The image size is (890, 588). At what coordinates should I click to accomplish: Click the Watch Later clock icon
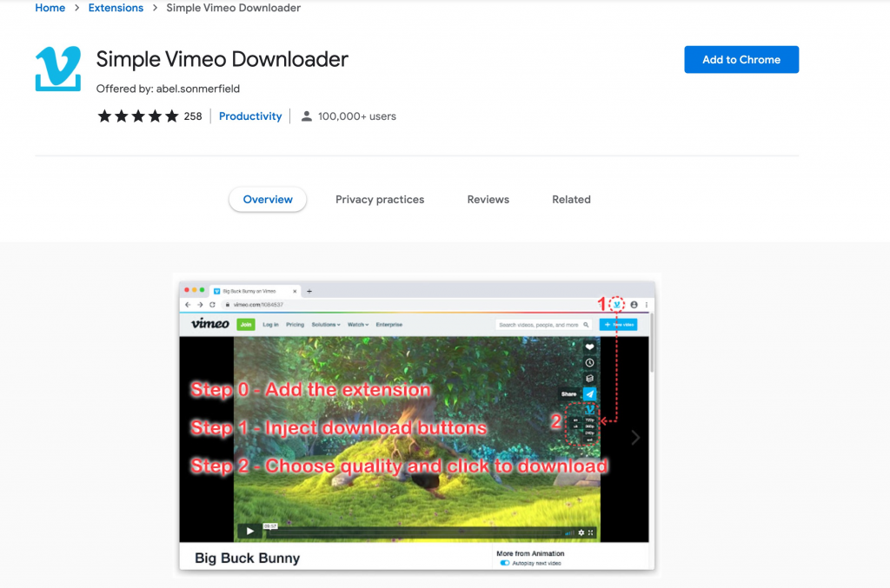coord(590,363)
